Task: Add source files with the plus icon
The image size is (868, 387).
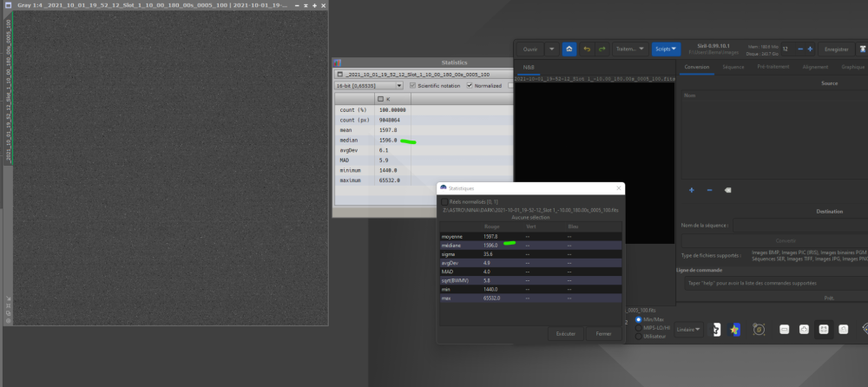Action: (692, 189)
